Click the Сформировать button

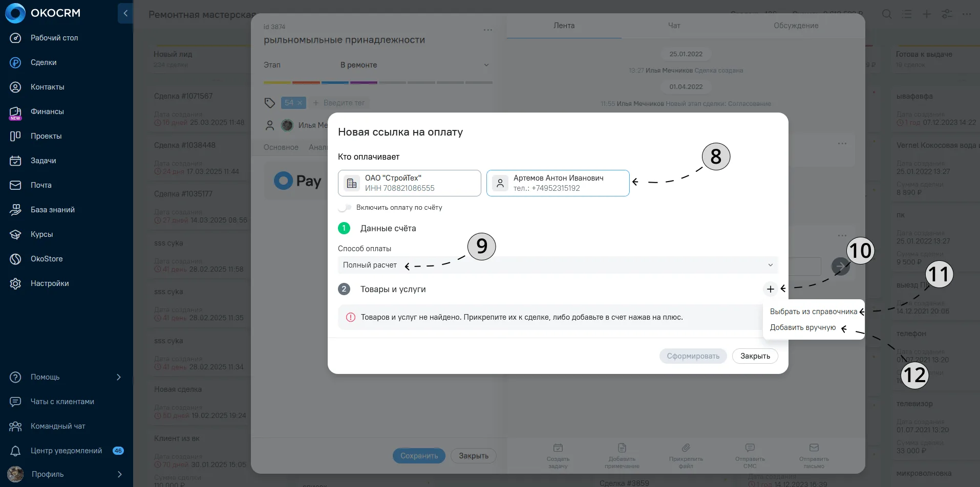pos(693,356)
